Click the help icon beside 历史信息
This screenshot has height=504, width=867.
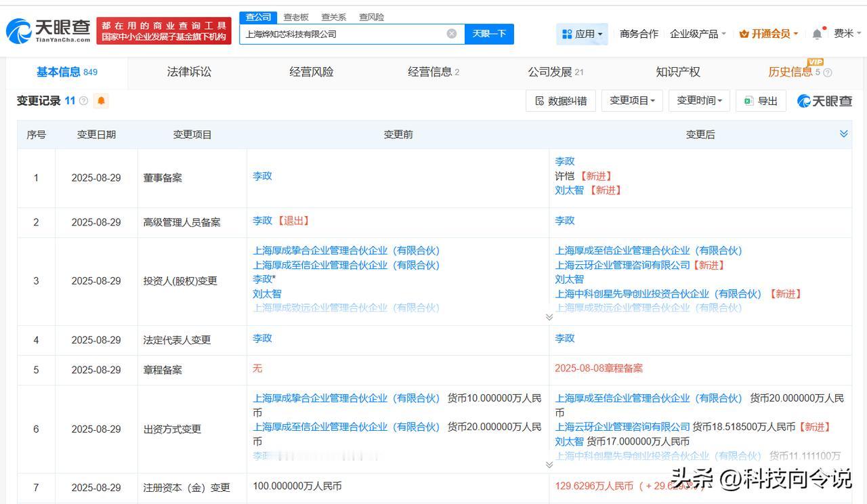pos(828,72)
